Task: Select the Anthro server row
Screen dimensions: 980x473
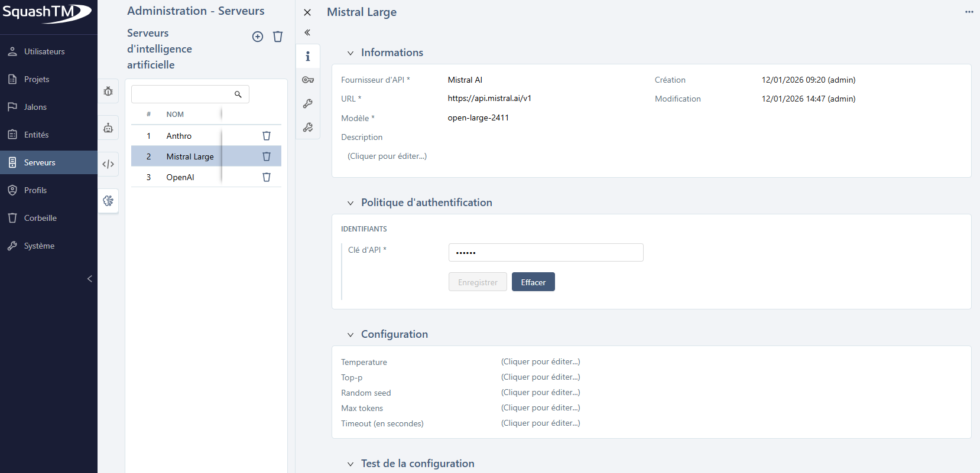Action: click(x=206, y=136)
